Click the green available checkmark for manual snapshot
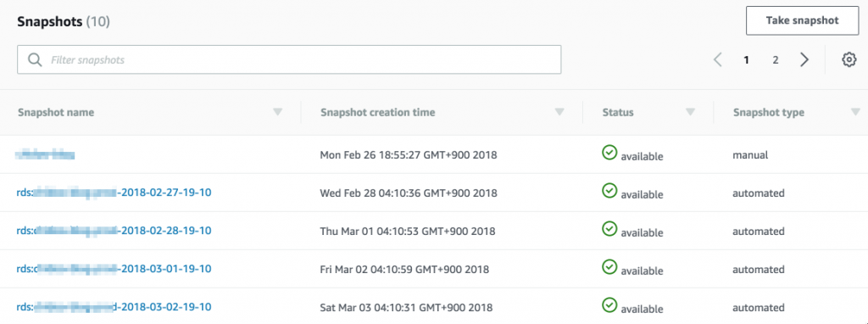The image size is (868, 324). (x=609, y=153)
